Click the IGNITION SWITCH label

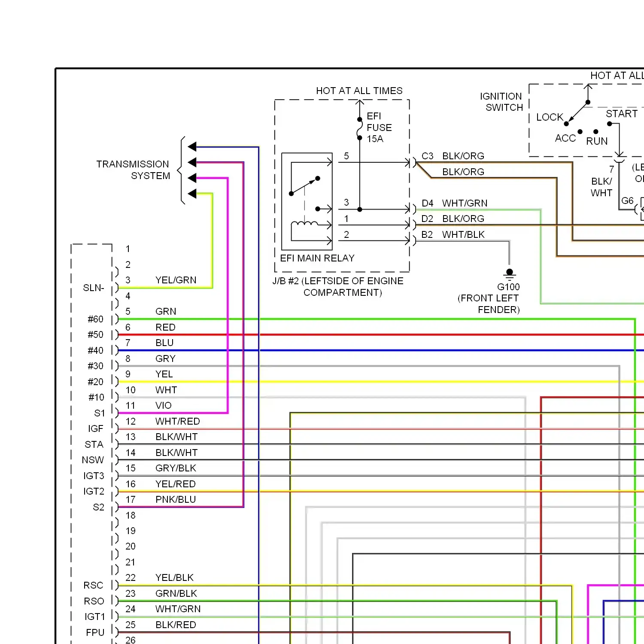(501, 102)
